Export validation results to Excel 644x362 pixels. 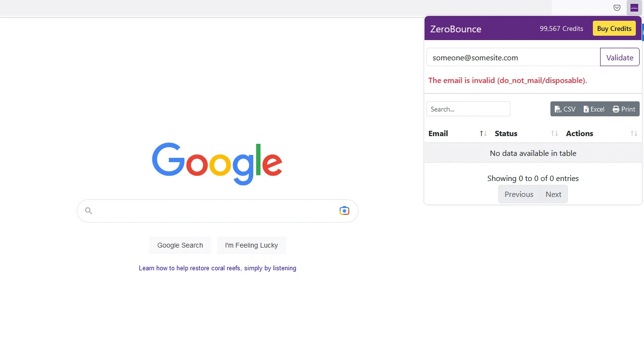pos(594,109)
